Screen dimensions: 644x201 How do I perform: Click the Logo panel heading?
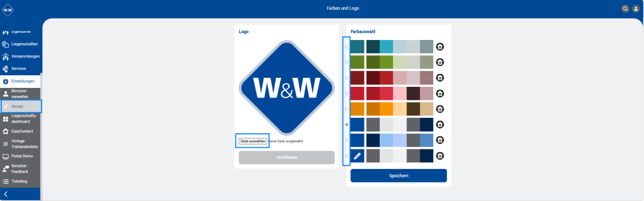click(x=244, y=32)
